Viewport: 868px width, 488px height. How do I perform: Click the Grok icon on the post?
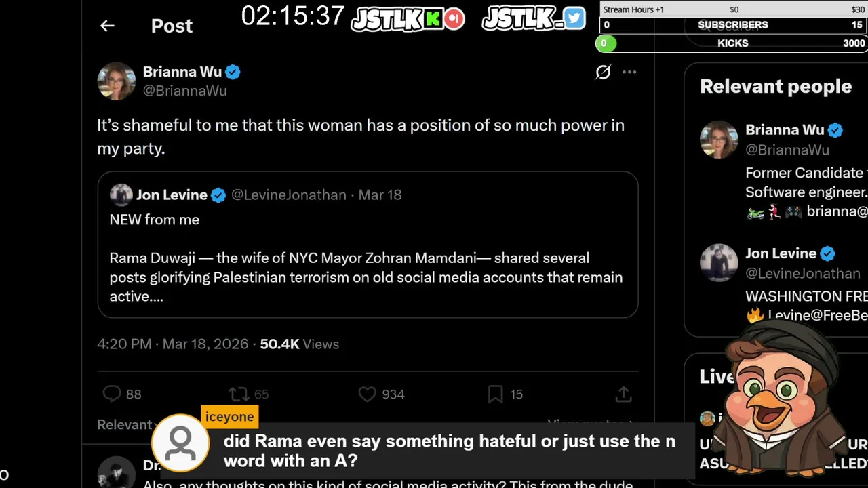click(x=603, y=72)
